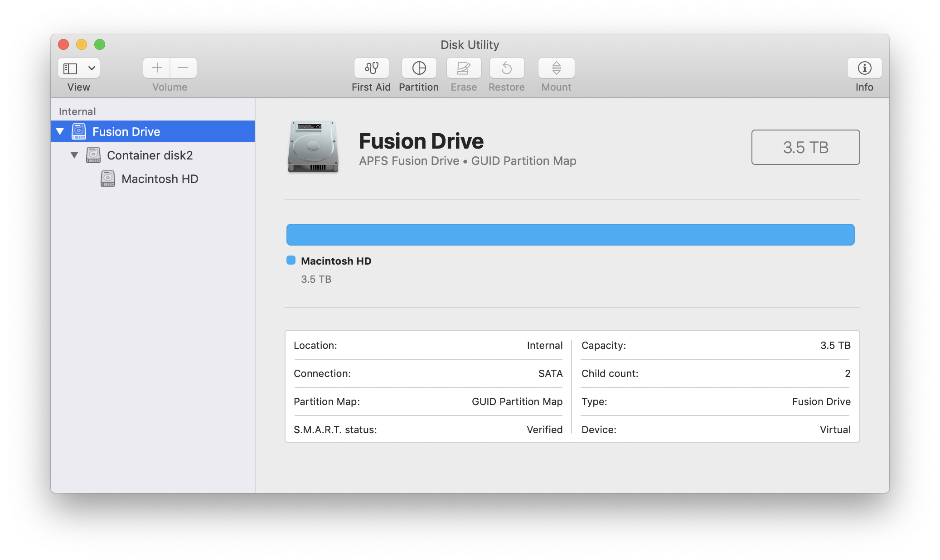Toggle sidebar with View icon
The image size is (940, 560).
70,68
